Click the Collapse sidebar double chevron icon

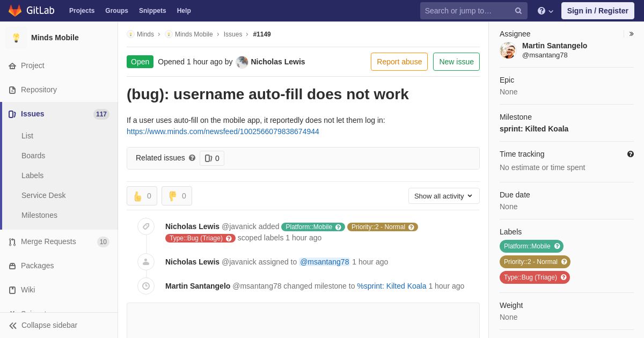click(13, 325)
